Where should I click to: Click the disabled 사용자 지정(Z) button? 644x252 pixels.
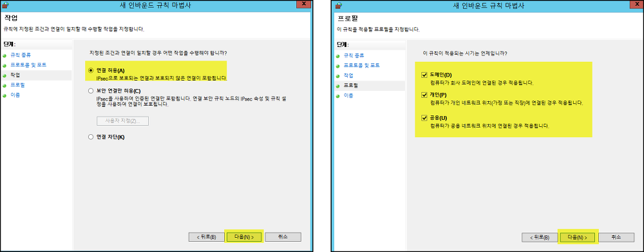(122, 121)
